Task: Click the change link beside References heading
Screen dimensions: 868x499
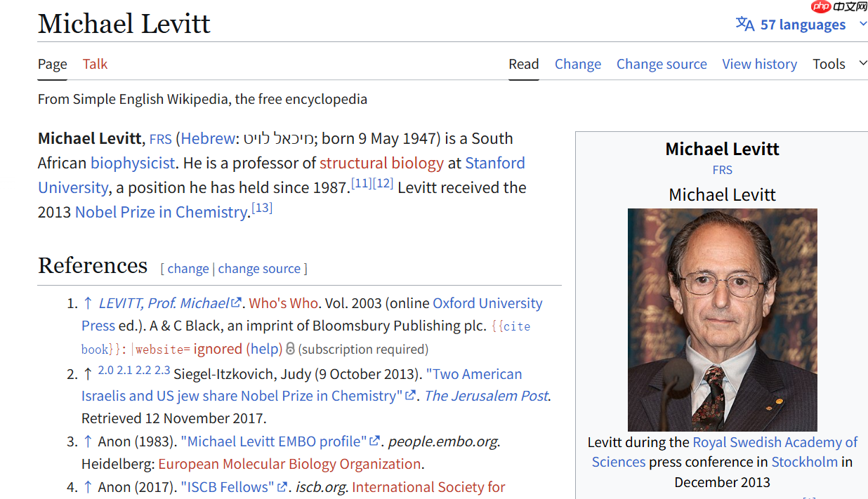Action: click(x=188, y=269)
